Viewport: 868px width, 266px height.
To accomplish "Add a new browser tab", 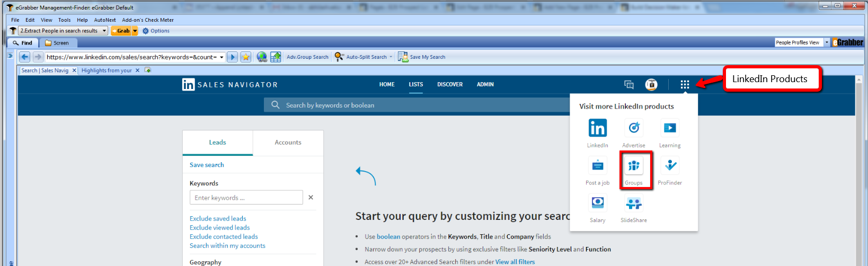I will coord(148,70).
